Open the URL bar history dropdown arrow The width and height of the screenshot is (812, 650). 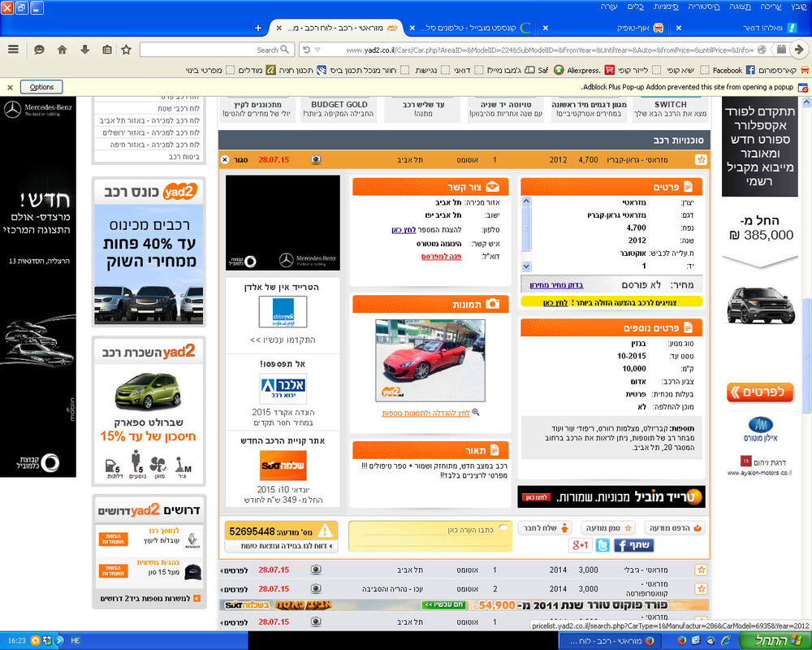click(x=318, y=50)
